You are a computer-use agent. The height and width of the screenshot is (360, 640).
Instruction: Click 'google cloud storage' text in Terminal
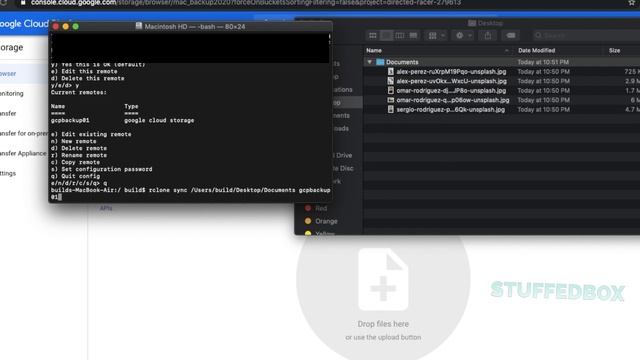(159, 120)
